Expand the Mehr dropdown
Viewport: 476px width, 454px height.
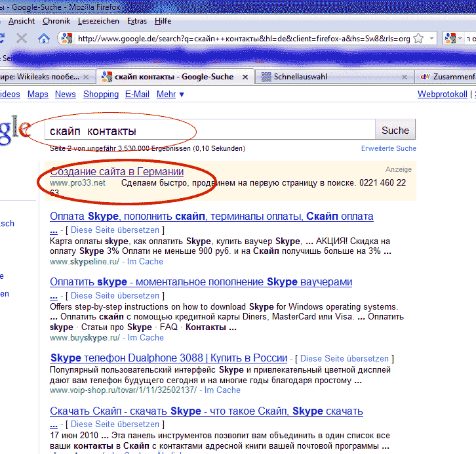click(x=170, y=94)
